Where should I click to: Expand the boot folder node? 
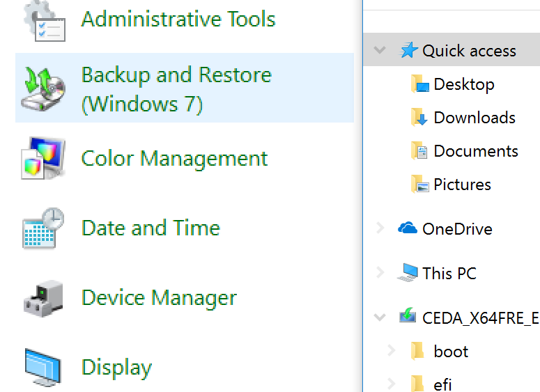click(391, 350)
